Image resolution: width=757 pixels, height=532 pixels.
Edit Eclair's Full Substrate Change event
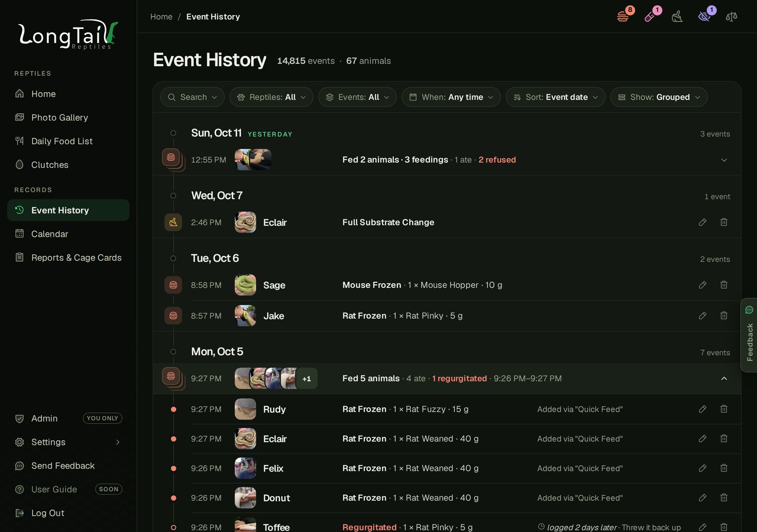click(x=703, y=222)
